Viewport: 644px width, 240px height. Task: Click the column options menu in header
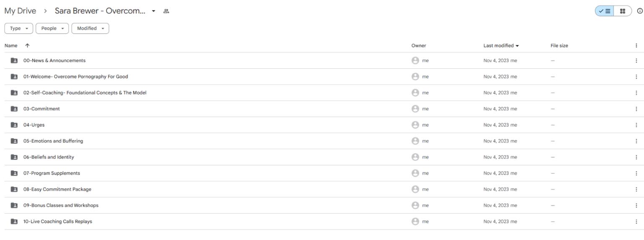(636, 46)
